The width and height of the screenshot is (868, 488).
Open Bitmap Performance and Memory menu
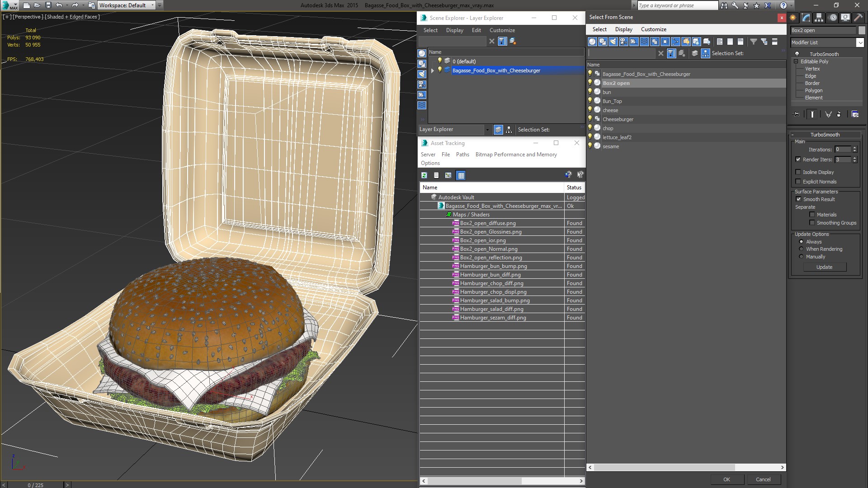(516, 155)
